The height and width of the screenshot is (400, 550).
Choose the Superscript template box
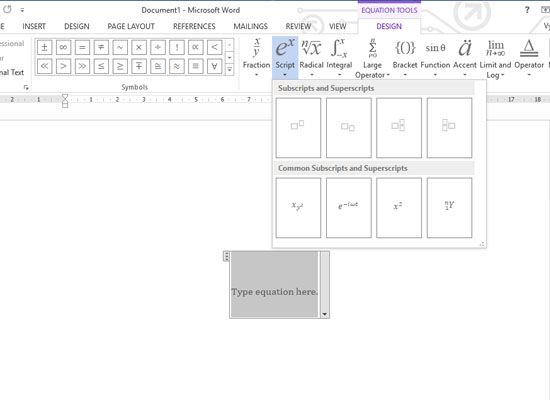point(298,128)
